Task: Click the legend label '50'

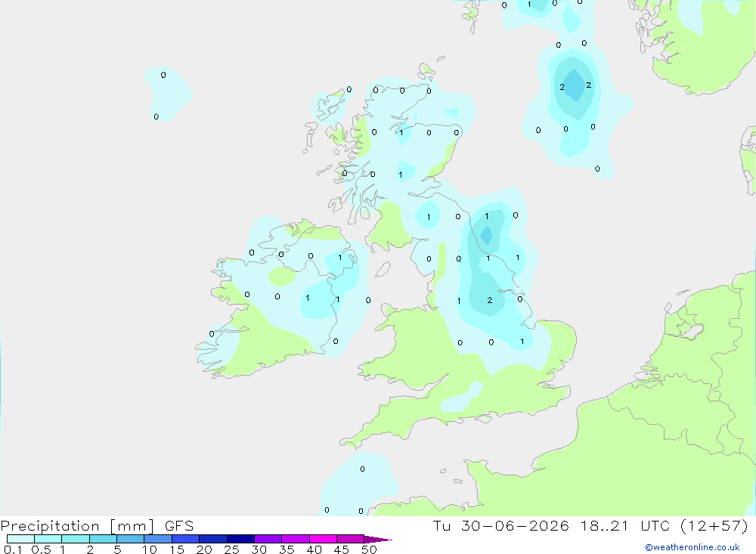Action: click(369, 549)
